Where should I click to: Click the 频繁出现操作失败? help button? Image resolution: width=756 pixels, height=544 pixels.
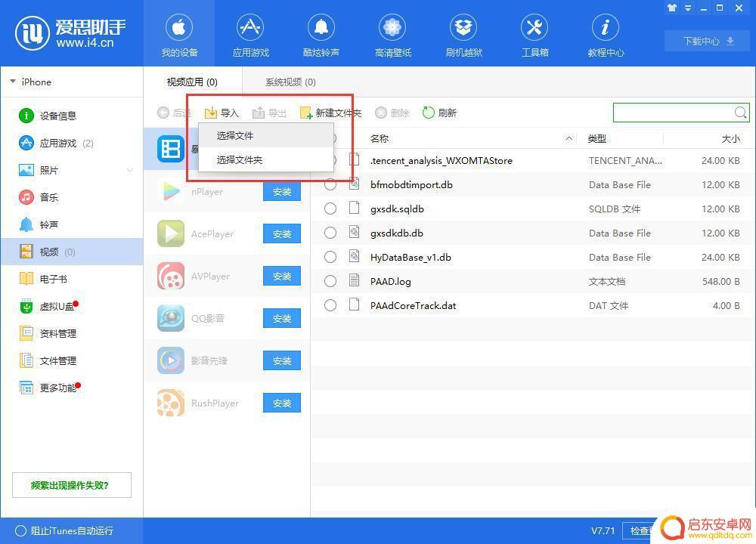pyautogui.click(x=71, y=485)
